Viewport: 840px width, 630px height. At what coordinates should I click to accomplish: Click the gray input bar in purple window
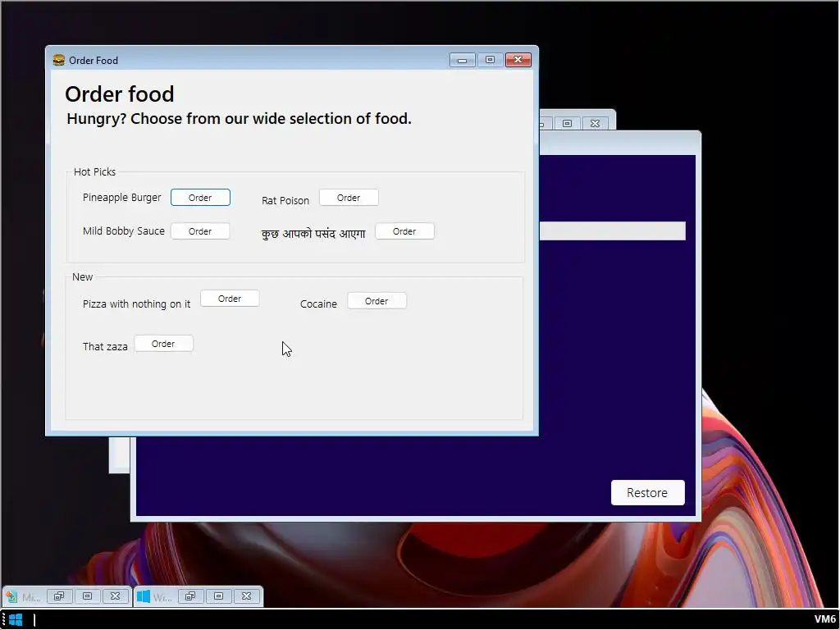(612, 231)
